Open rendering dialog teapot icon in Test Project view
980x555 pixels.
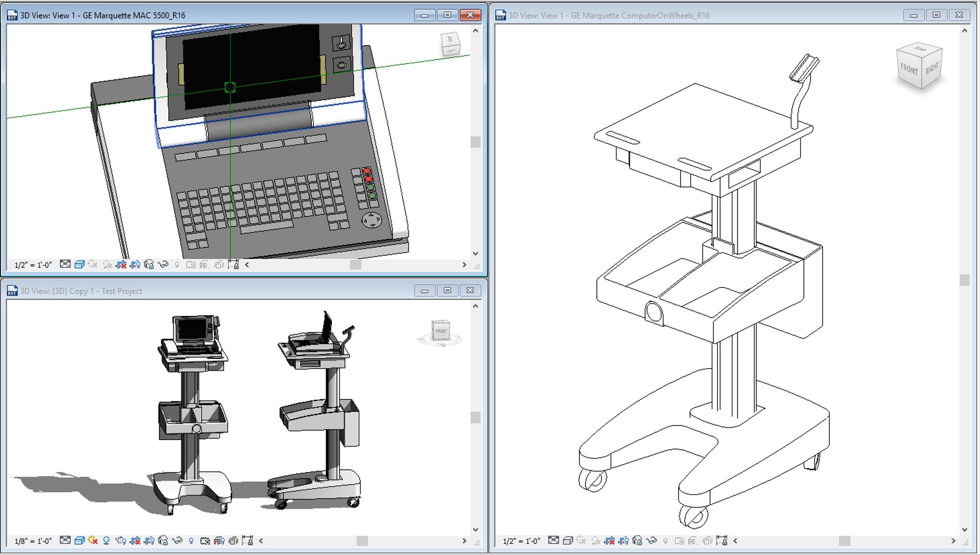[121, 540]
